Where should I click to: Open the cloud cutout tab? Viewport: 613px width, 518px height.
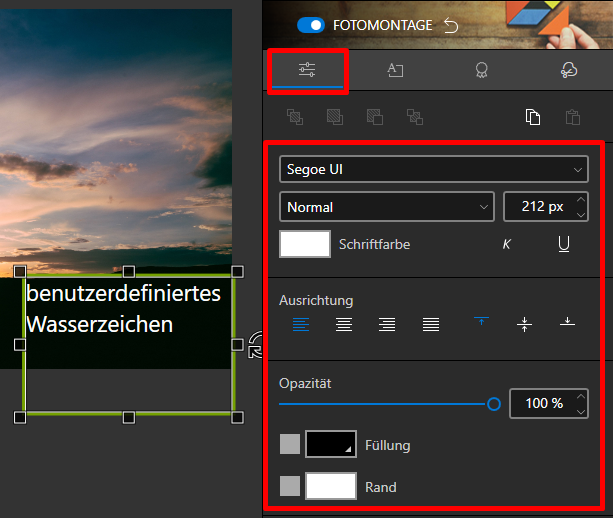(569, 70)
